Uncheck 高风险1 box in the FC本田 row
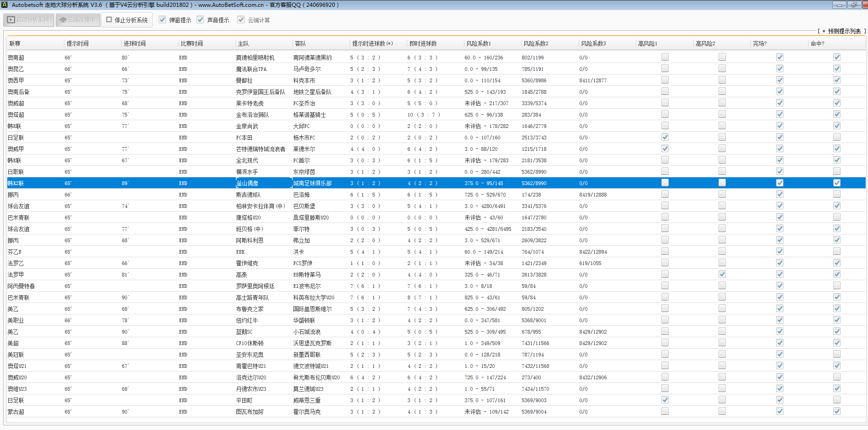This screenshot has width=868, height=430. [665, 137]
